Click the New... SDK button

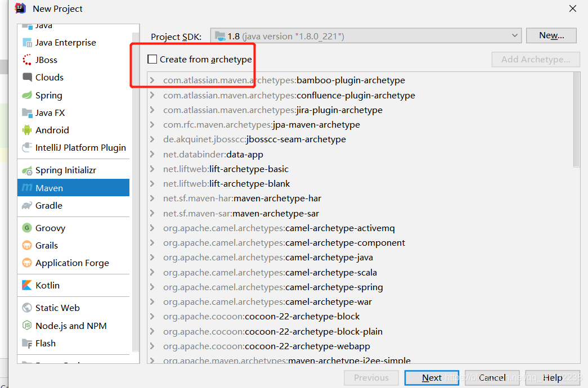(x=551, y=35)
